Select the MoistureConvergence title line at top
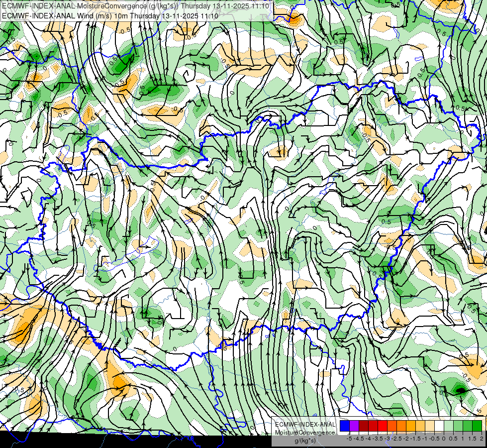Viewport: 487px width, 448px height. (136, 6)
